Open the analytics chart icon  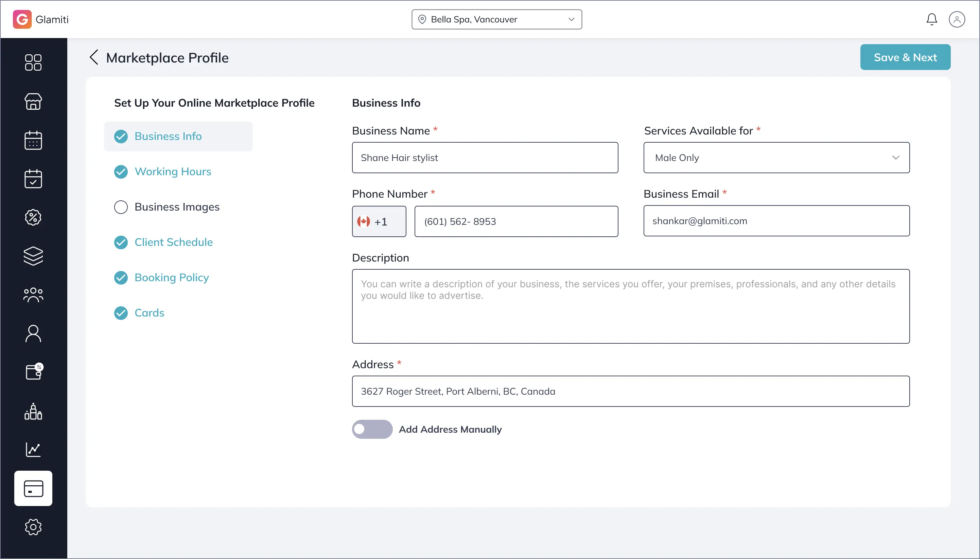[x=33, y=449]
